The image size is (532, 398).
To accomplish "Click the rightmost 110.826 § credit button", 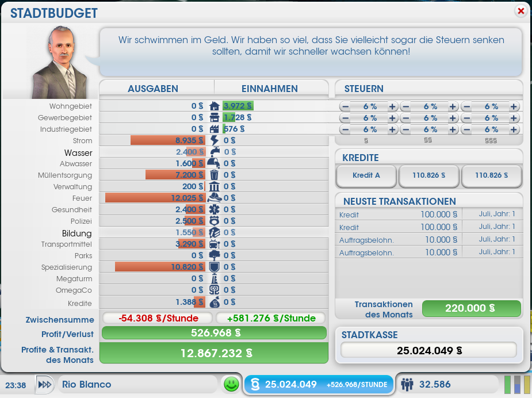I will click(492, 177).
